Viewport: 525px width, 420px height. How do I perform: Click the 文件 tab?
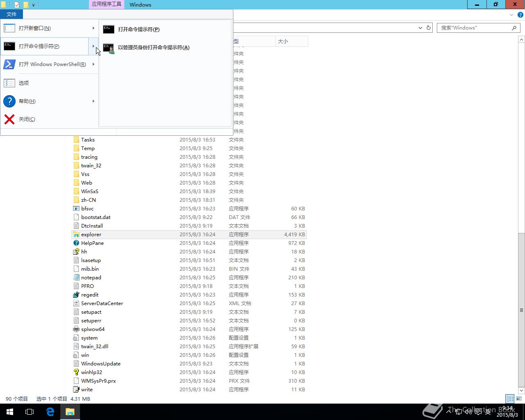coord(11,14)
